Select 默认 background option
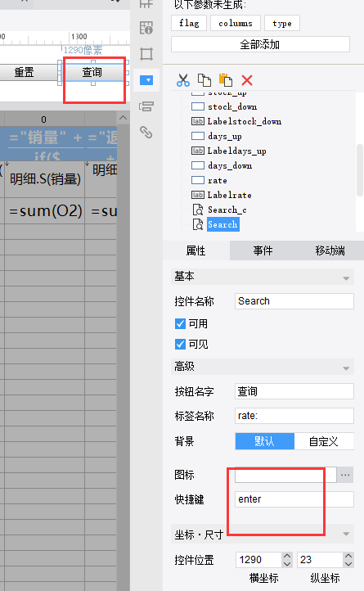The image size is (364, 591). click(264, 441)
